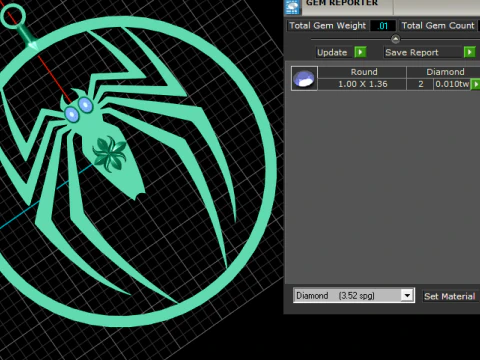Click the Save Report button

422,53
